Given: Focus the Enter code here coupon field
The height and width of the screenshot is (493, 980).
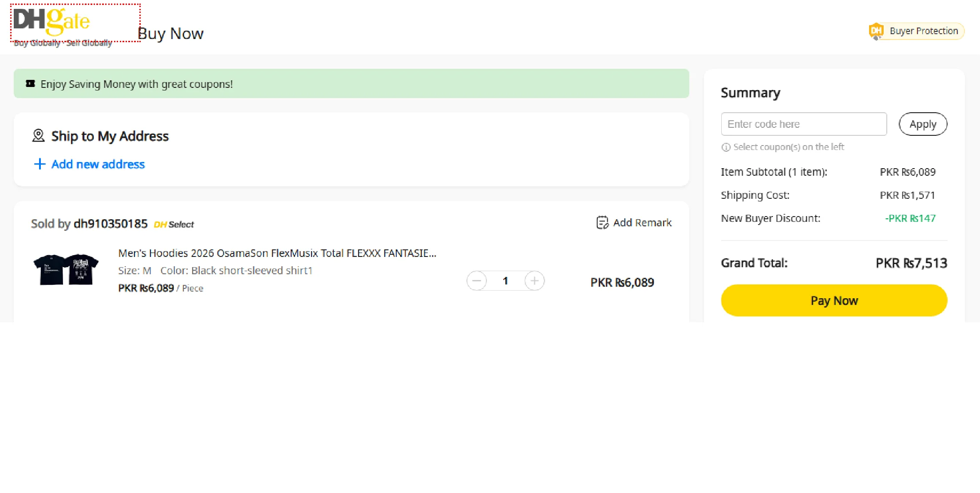Looking at the screenshot, I should click(804, 124).
